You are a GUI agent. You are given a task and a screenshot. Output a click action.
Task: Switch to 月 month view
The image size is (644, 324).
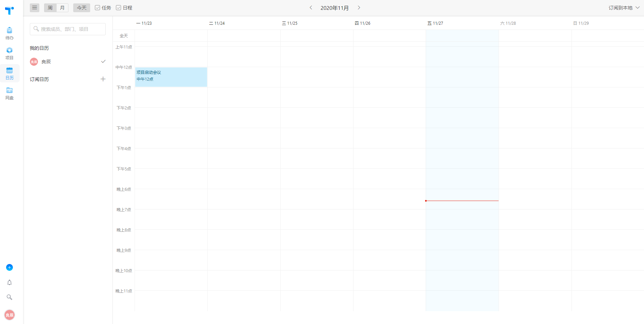(62, 8)
